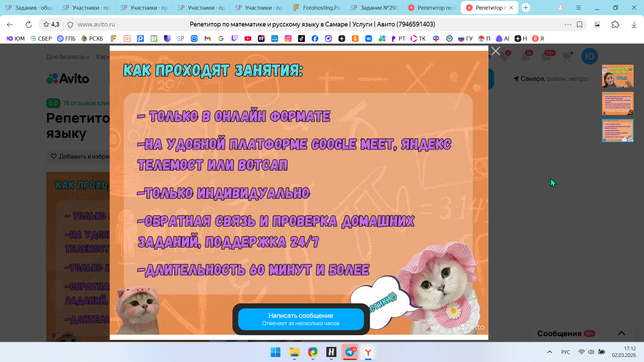Open the browser extensions puzzle icon

point(615,24)
